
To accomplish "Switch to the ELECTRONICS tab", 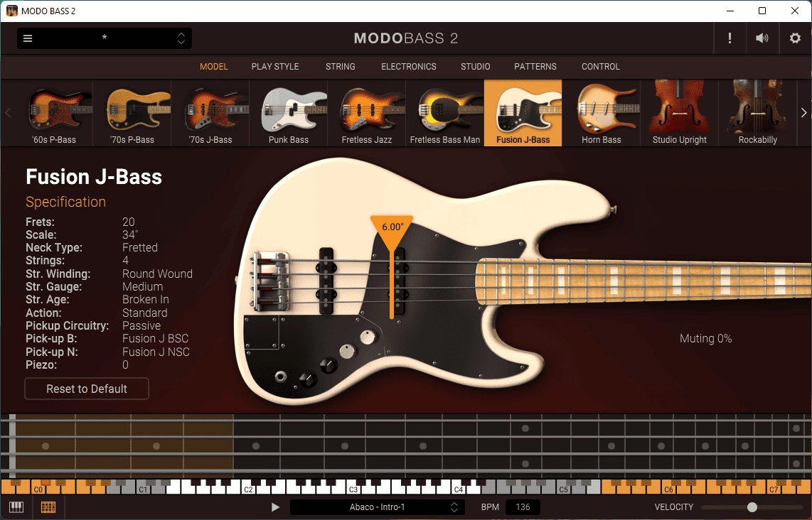I will pyautogui.click(x=409, y=67).
